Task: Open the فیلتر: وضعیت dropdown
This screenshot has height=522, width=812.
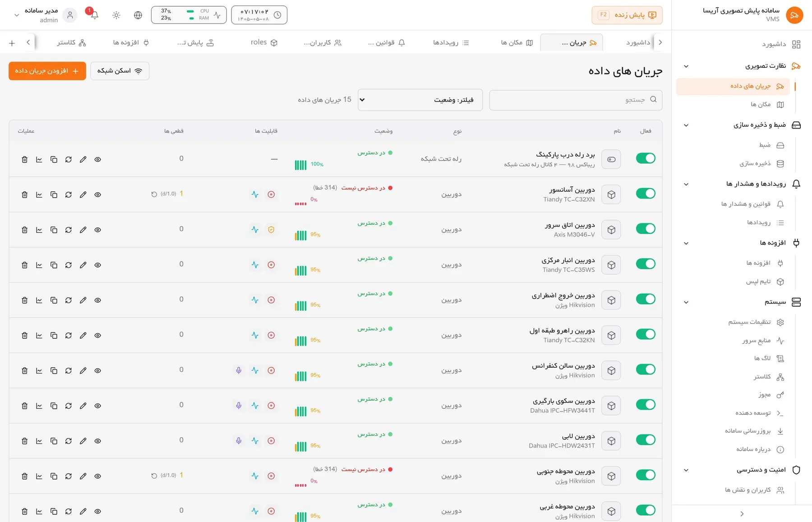Action: 420,100
